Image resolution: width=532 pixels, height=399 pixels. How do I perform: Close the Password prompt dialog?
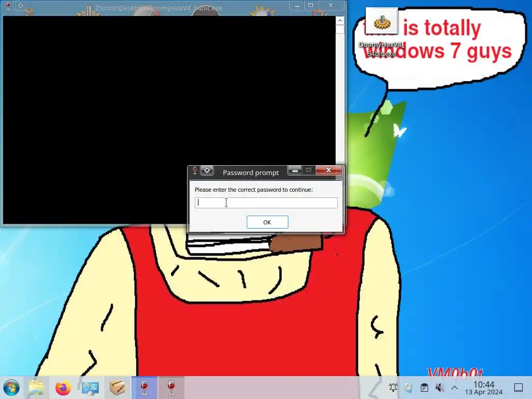(x=328, y=170)
